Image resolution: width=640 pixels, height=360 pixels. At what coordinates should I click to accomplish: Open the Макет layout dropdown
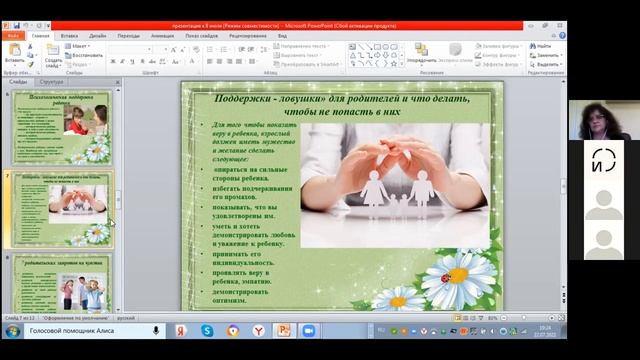click(78, 46)
